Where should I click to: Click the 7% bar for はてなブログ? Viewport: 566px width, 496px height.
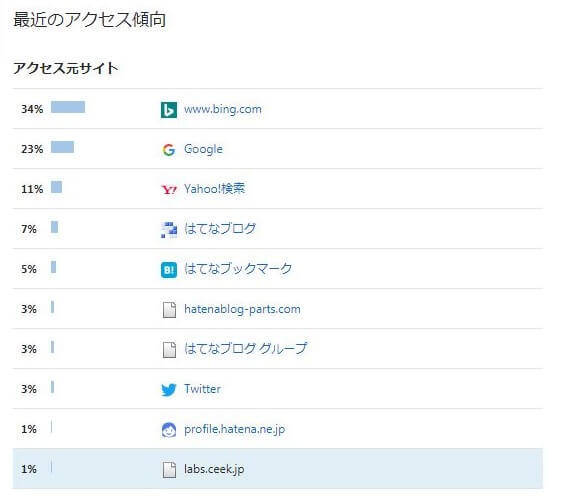(55, 227)
